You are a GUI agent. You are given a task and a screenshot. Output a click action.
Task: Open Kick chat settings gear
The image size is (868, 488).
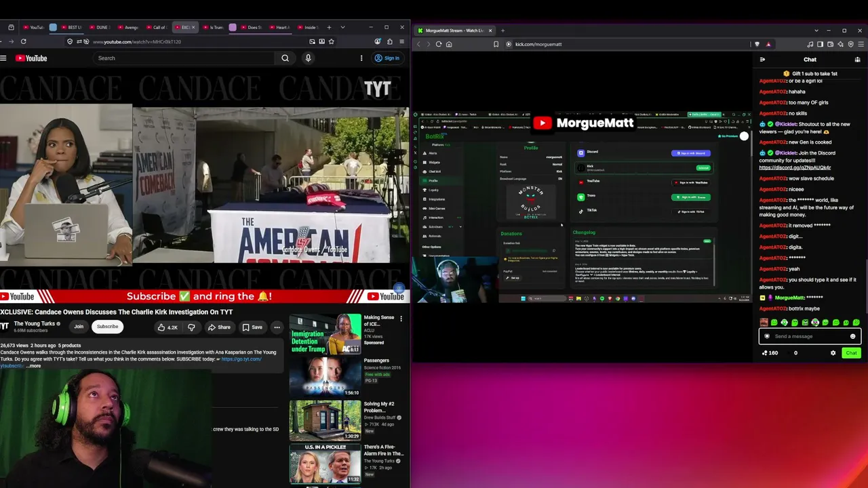click(833, 353)
